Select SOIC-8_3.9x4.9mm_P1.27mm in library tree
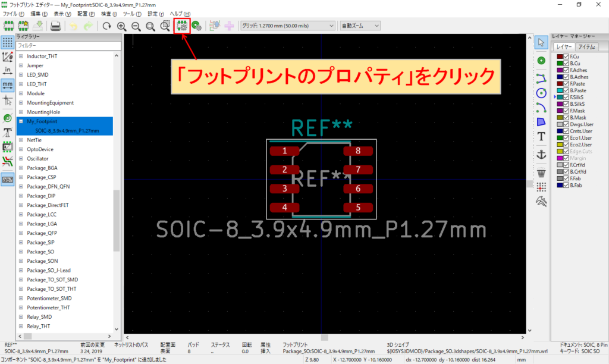This screenshot has height=364, width=609. pos(67,131)
